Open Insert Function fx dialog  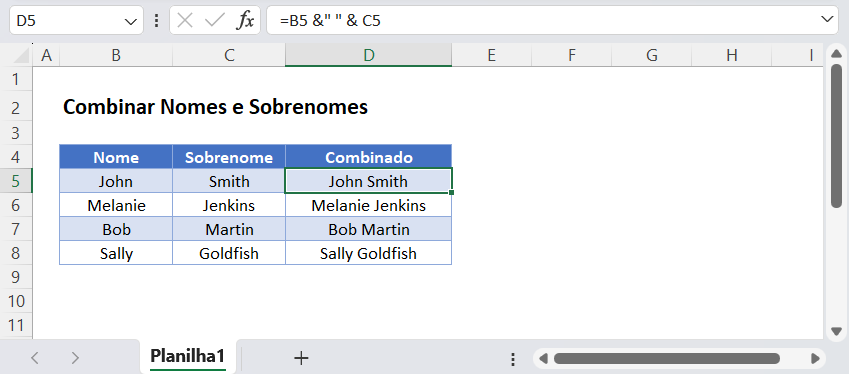coord(245,21)
